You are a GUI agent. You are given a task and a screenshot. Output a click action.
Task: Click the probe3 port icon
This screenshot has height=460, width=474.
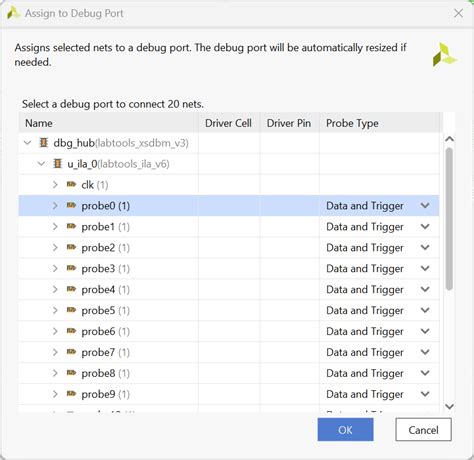point(71,268)
